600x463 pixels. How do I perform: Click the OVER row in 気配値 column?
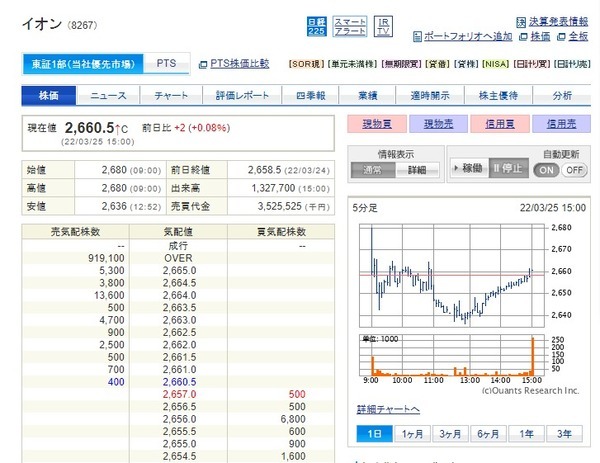click(x=178, y=258)
